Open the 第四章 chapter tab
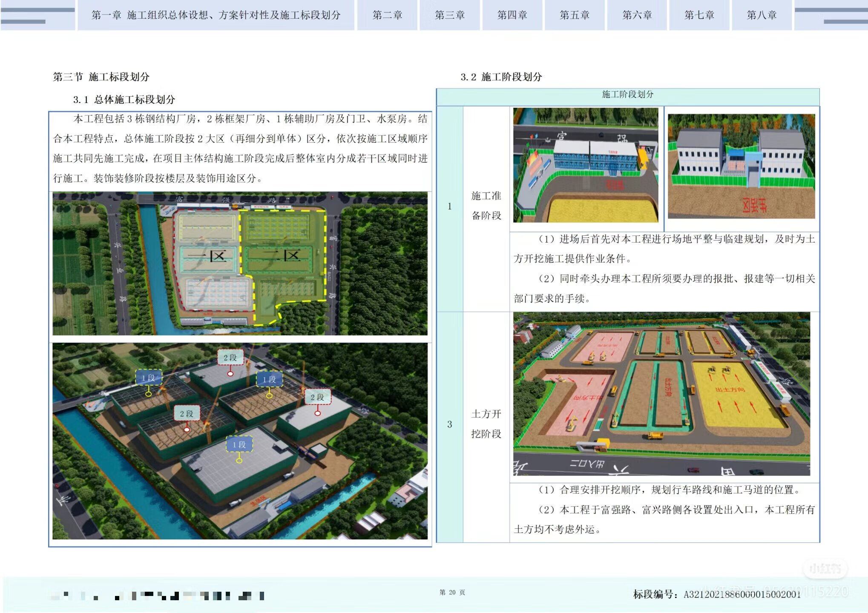868x613 pixels. [x=512, y=15]
